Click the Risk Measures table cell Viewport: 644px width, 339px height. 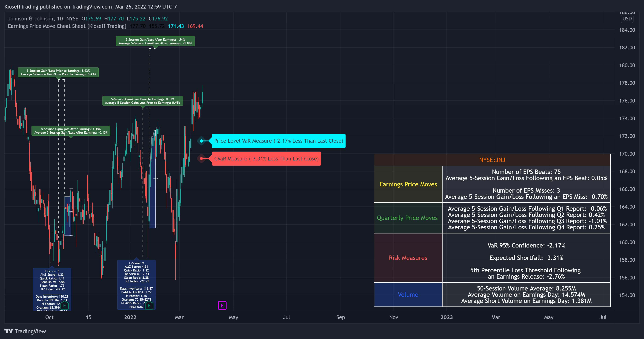tap(408, 258)
